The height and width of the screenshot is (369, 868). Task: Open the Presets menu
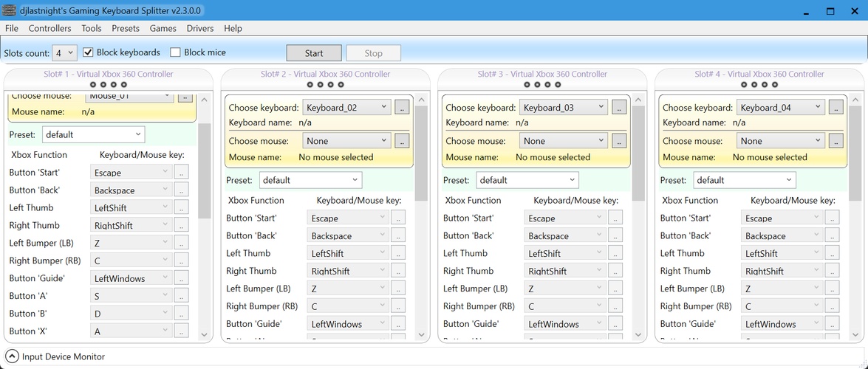[126, 28]
